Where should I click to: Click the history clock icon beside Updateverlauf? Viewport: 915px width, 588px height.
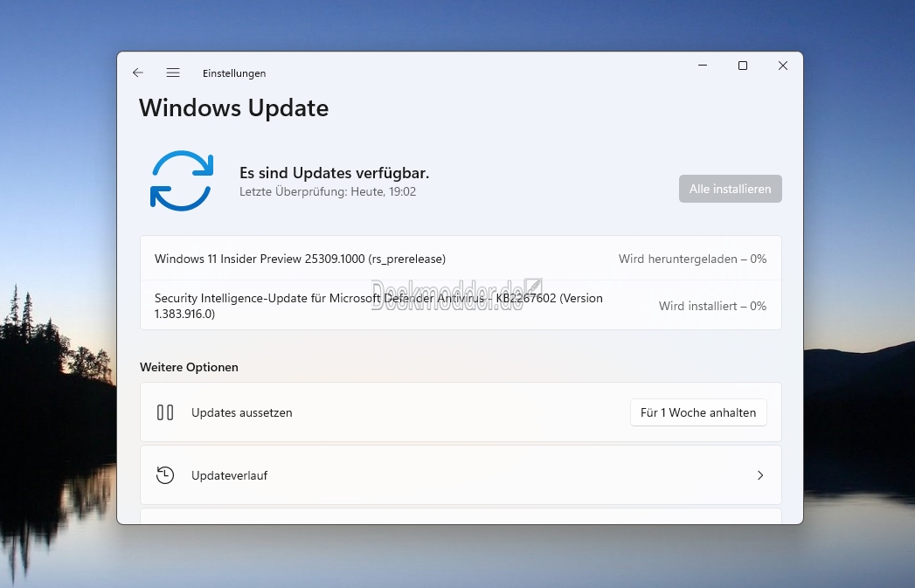pyautogui.click(x=165, y=475)
